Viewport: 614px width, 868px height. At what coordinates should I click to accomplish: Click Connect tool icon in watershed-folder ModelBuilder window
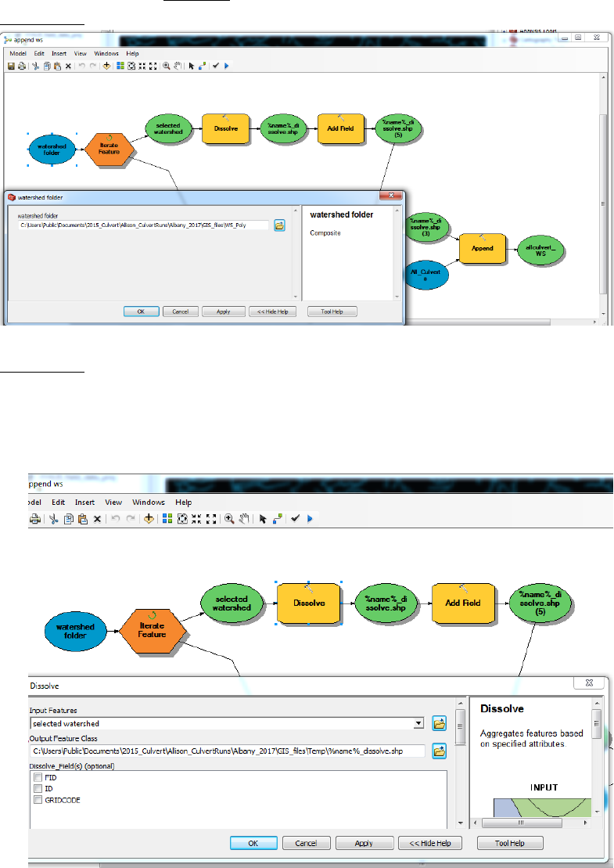pyautogui.click(x=202, y=66)
